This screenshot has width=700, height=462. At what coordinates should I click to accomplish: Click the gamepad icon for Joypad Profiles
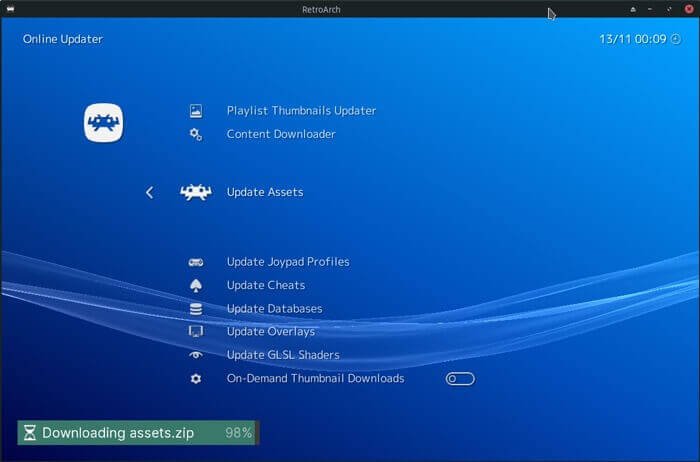(196, 262)
